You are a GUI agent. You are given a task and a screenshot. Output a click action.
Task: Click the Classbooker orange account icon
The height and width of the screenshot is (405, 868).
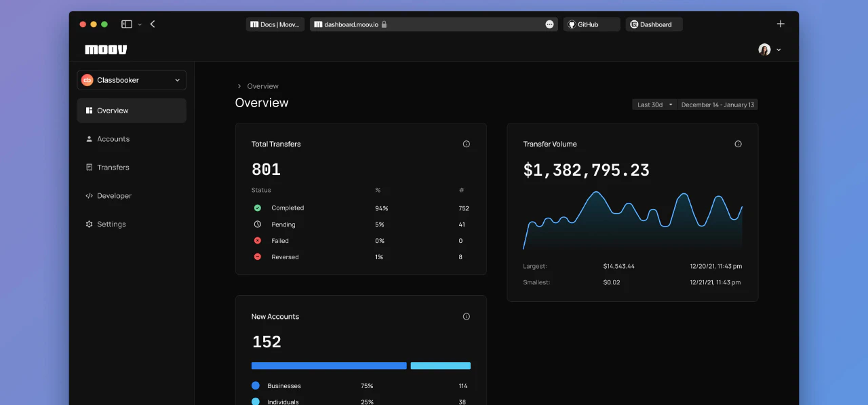[x=87, y=80]
